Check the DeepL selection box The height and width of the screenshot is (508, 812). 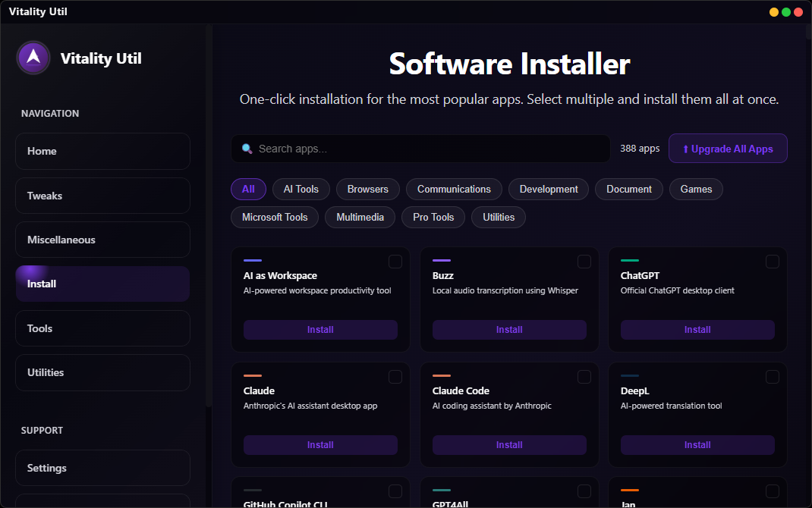click(x=773, y=376)
